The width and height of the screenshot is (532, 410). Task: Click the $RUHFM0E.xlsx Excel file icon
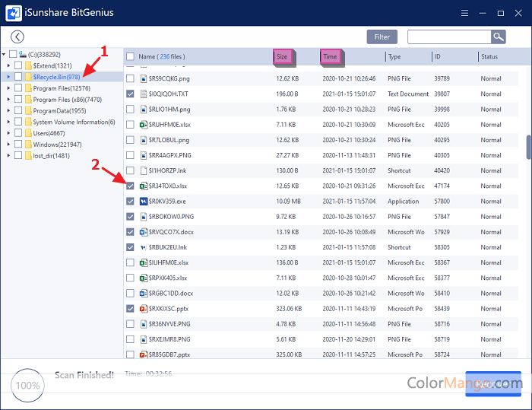pos(143,125)
